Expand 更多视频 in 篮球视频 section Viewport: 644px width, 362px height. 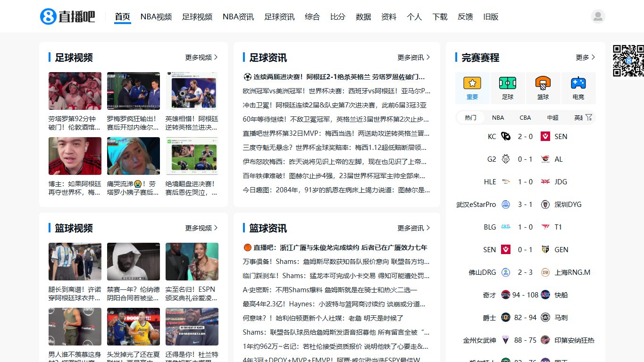coord(201,228)
